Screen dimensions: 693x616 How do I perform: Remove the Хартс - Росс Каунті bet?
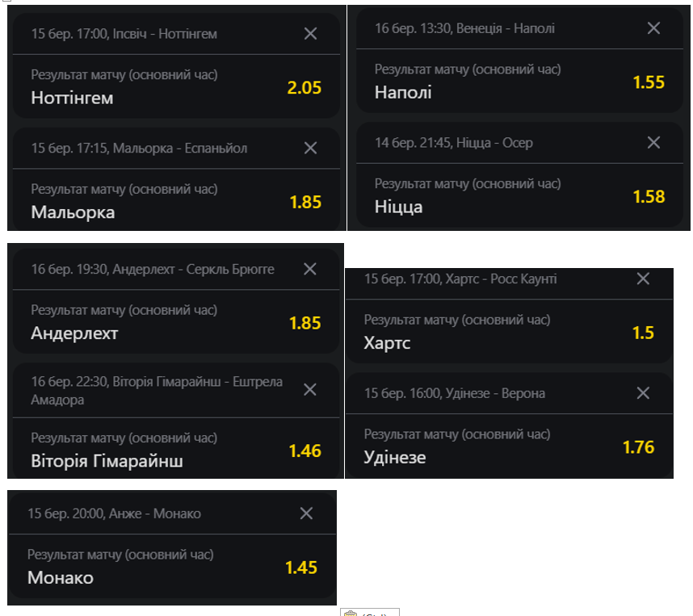(643, 279)
